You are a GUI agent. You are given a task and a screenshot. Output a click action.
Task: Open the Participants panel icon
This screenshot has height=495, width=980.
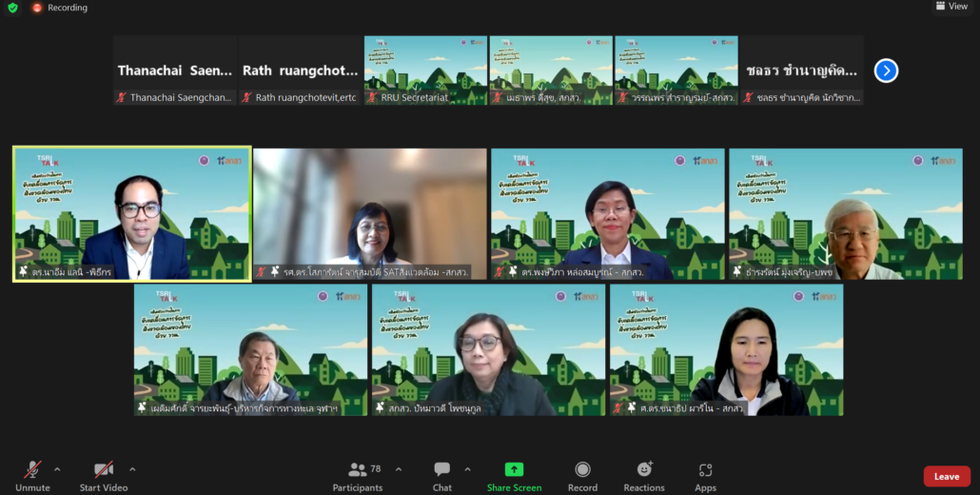pos(358,470)
